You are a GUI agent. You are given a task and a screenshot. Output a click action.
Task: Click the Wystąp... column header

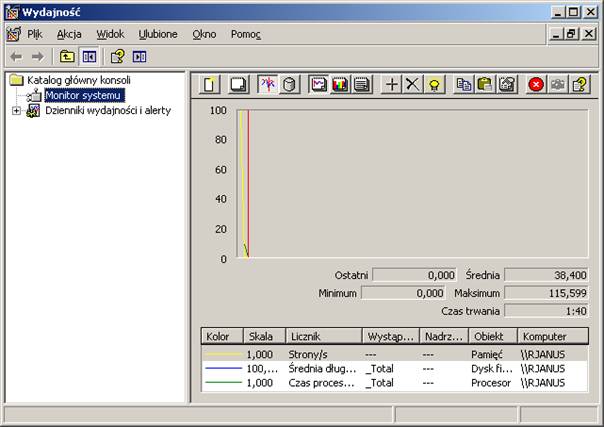(391, 336)
